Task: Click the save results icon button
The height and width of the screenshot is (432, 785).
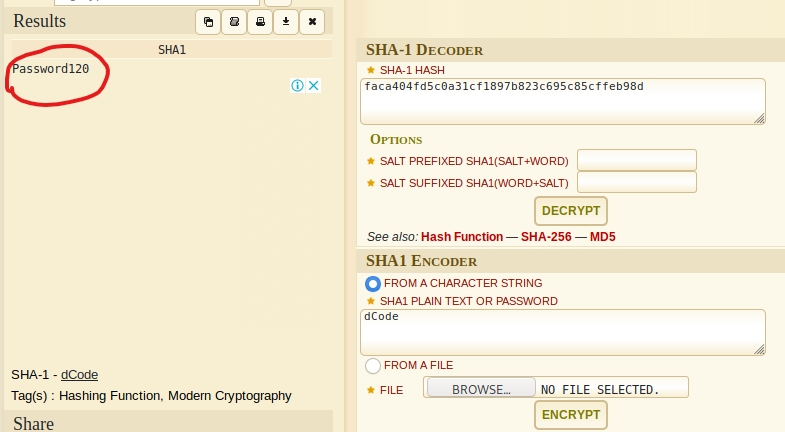Action: pyautogui.click(x=234, y=21)
